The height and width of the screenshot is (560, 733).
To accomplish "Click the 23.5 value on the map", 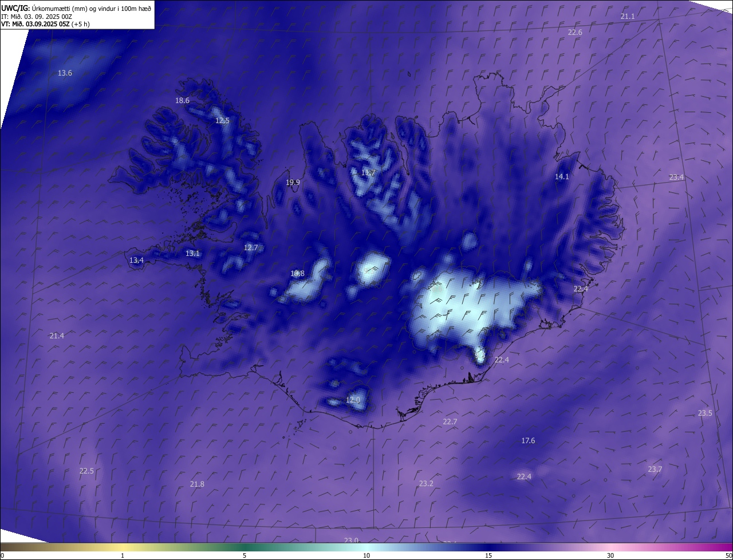I will pyautogui.click(x=705, y=413).
